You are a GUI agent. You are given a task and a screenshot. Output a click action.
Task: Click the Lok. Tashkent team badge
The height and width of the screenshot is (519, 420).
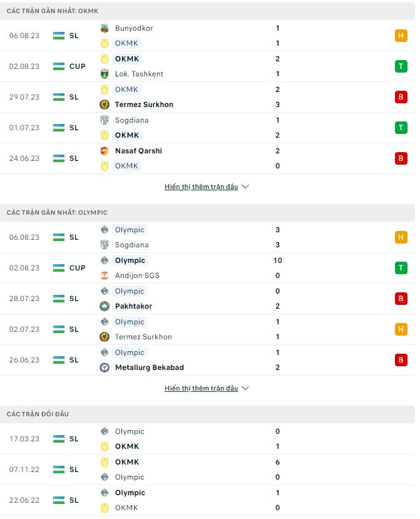pos(103,74)
